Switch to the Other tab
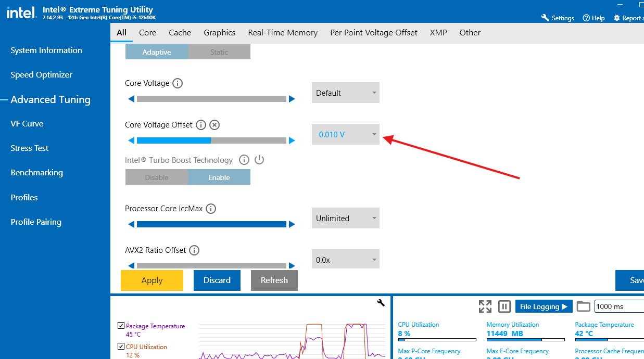 (x=470, y=33)
